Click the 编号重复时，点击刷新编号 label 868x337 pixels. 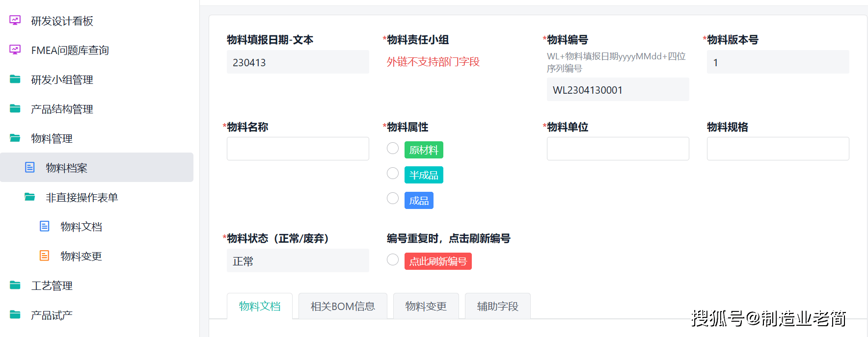pyautogui.click(x=449, y=238)
